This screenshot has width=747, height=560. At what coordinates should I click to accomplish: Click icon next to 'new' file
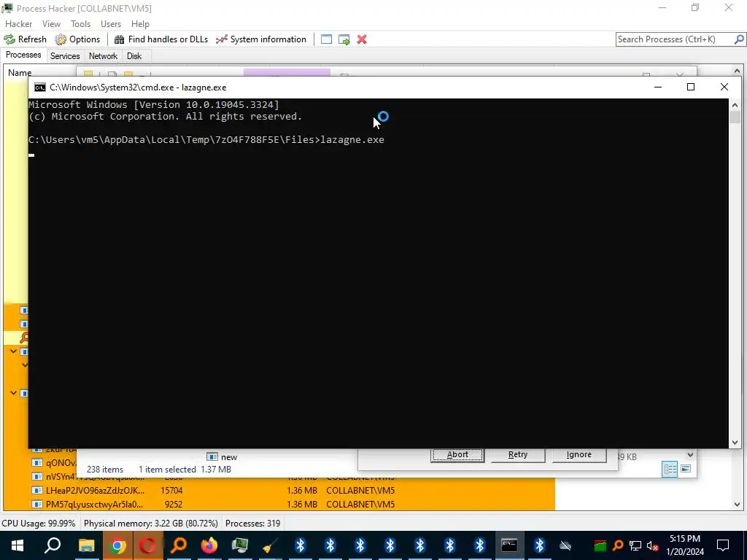[x=212, y=456]
